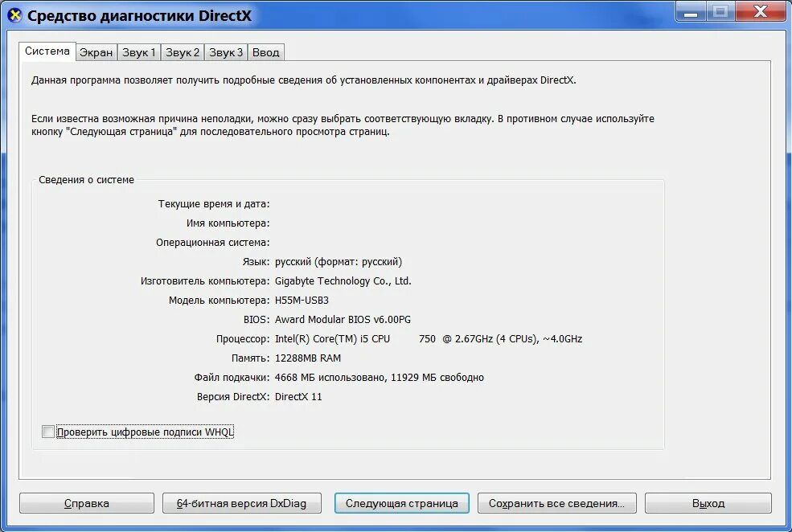Screen dimensions: 792x532
Task: Click the DirectX icon in title bar
Action: coord(15,15)
